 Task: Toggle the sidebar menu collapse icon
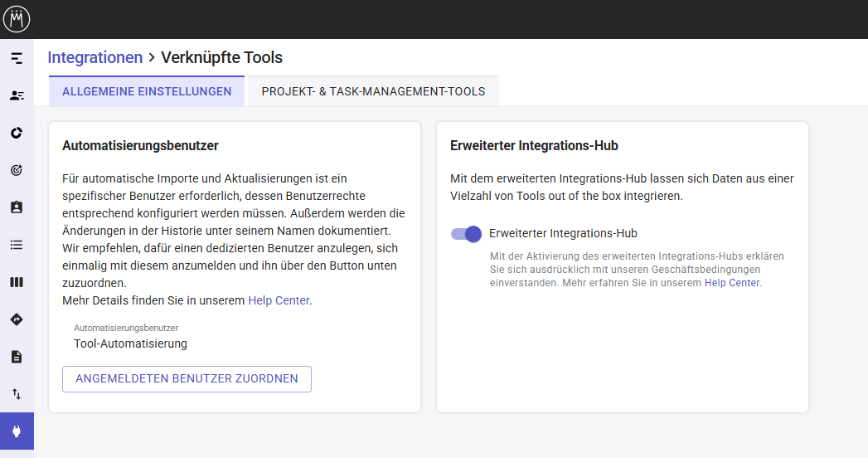17,58
